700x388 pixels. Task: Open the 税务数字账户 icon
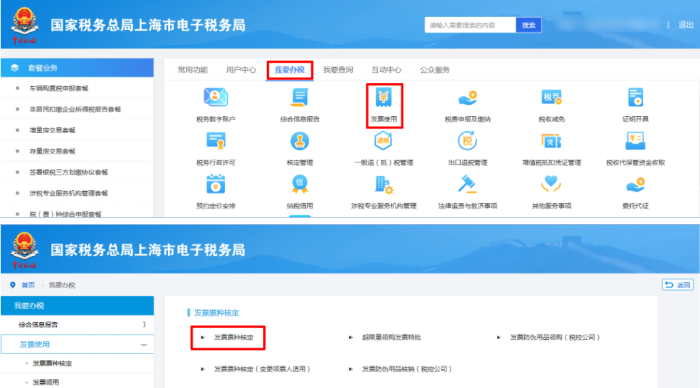pos(216,97)
